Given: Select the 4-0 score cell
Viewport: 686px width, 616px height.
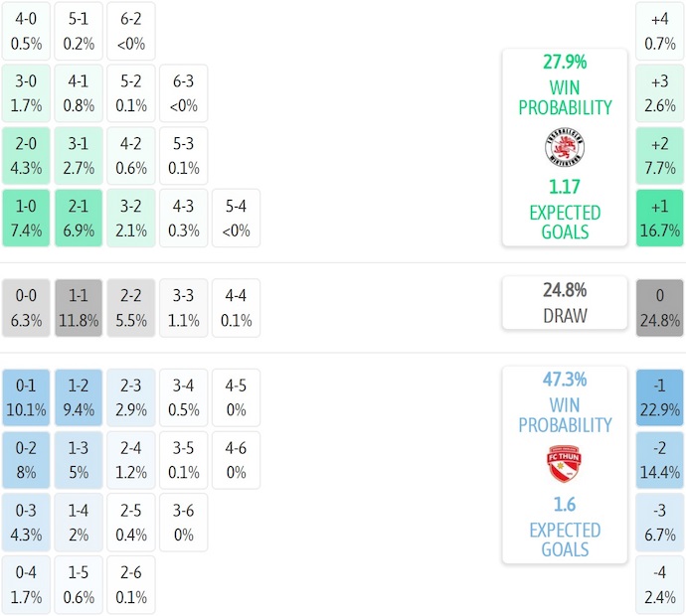Looking at the screenshot, I should (27, 30).
